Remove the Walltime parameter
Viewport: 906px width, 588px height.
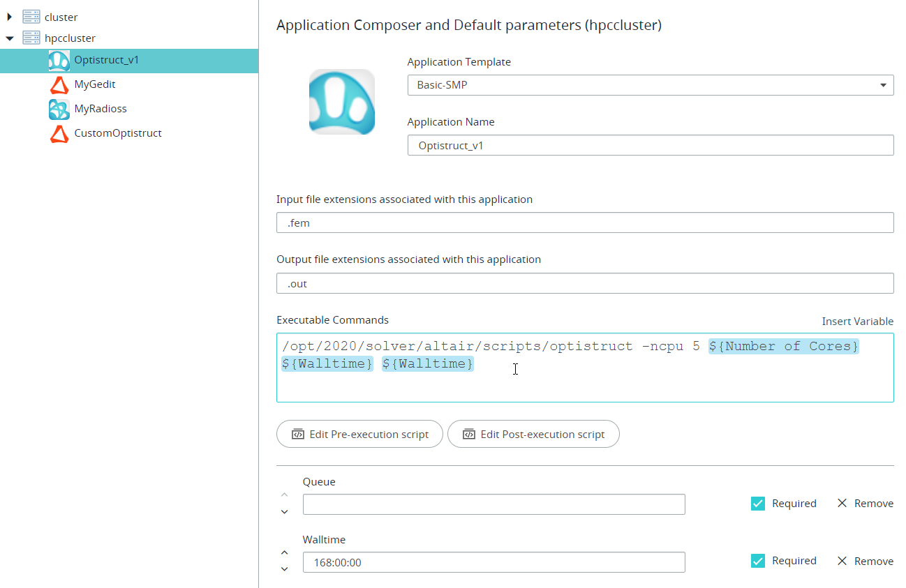point(865,561)
